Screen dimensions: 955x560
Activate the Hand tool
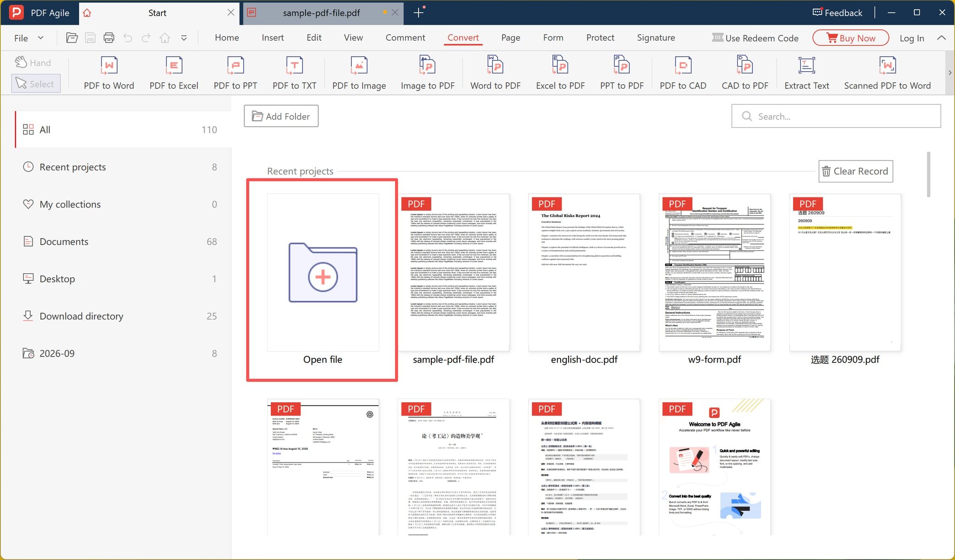tap(33, 63)
